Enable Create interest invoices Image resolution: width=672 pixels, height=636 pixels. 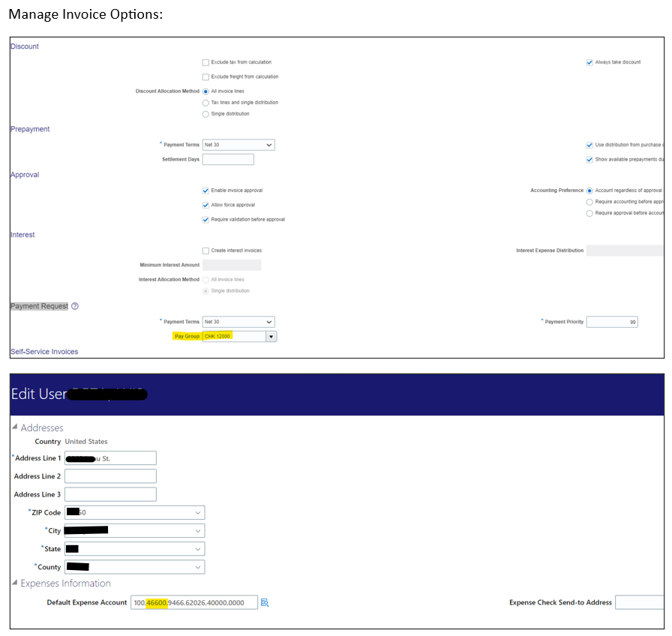pyautogui.click(x=205, y=250)
